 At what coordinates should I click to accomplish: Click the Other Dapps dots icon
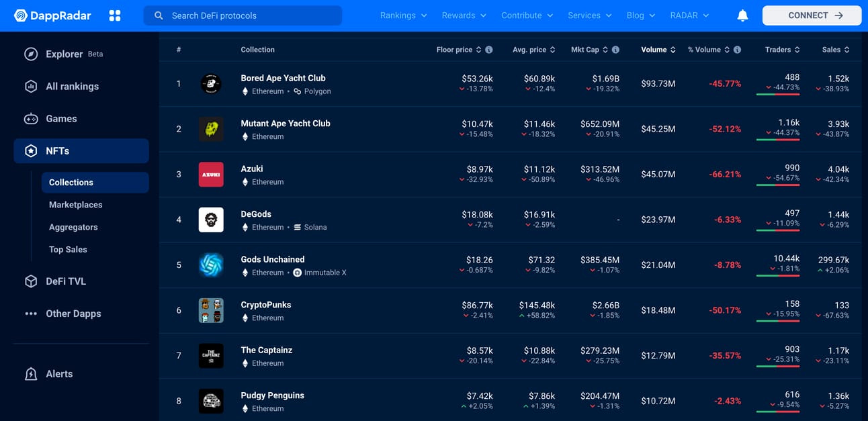pyautogui.click(x=31, y=314)
